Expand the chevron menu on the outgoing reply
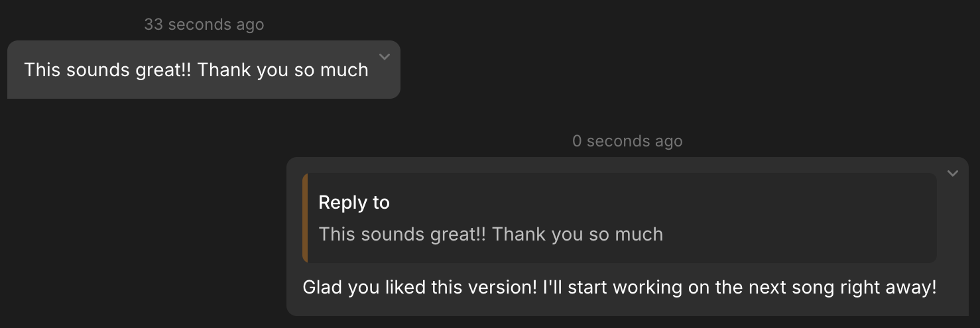The height and width of the screenshot is (328, 980). [x=953, y=174]
